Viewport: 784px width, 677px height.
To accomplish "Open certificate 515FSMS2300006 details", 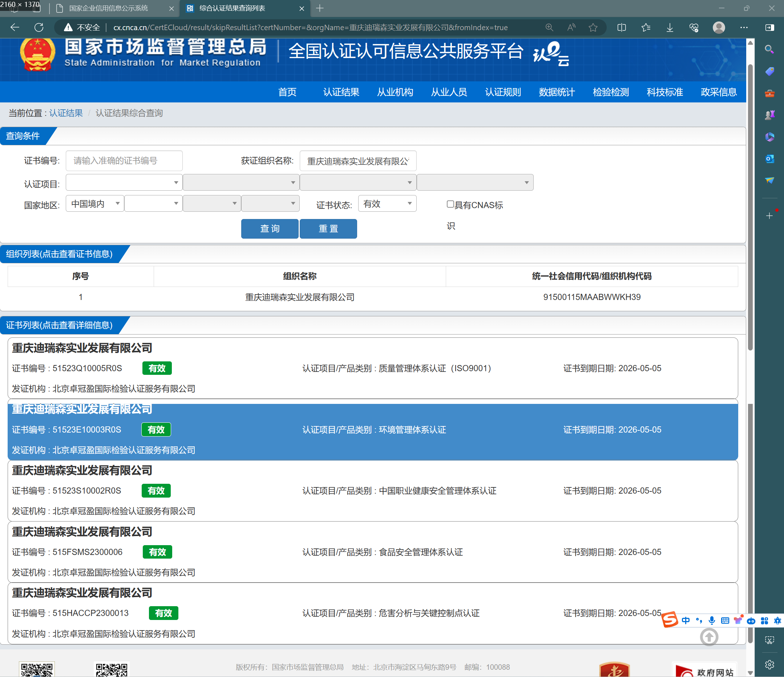I will coord(373,552).
